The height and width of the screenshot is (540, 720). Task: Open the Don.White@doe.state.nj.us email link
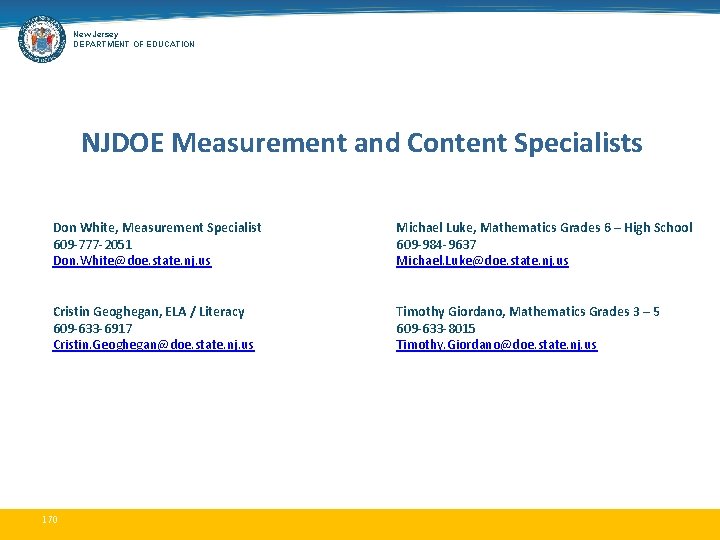pyautogui.click(x=132, y=261)
